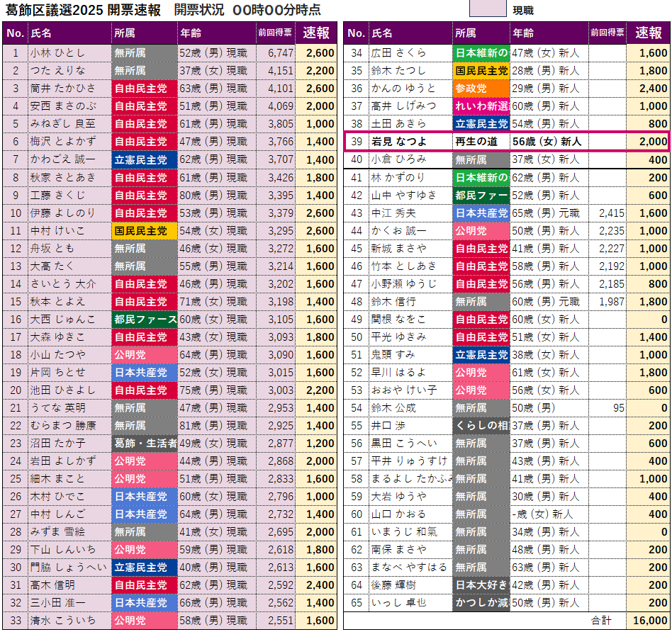This screenshot has width=672, height=632.
Task: Select the 合計 label cell
Action: click(601, 621)
